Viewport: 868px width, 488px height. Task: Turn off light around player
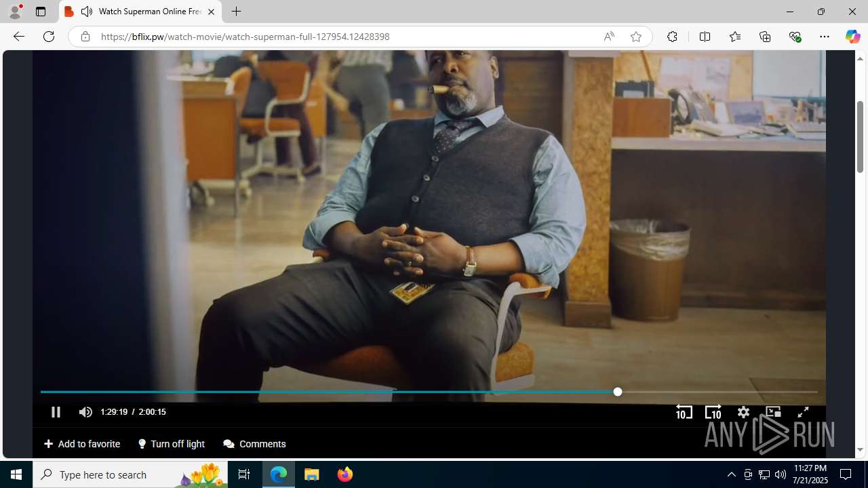pyautogui.click(x=171, y=444)
